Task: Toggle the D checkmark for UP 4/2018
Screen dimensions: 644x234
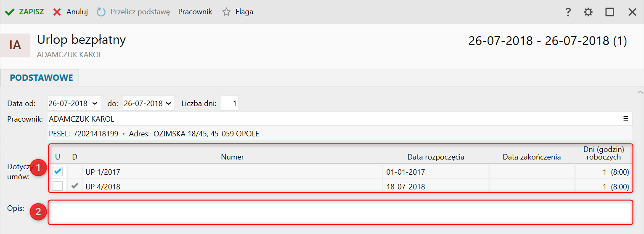Action: [75, 186]
